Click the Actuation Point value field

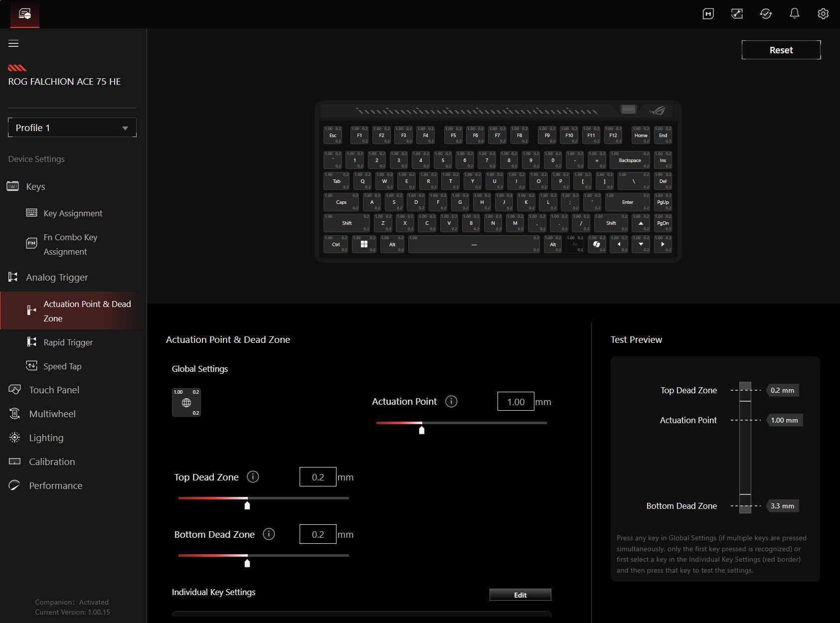point(516,402)
